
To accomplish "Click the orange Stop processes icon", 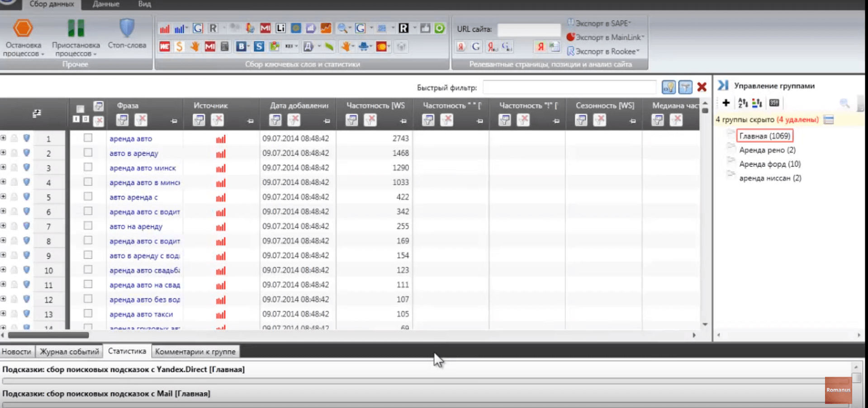I will pos(23,28).
